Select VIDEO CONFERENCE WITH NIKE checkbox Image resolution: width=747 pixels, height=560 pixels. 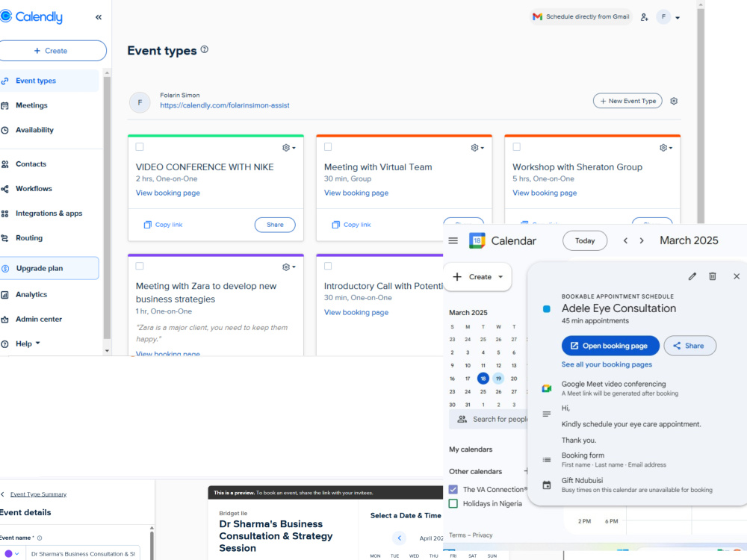(x=140, y=147)
